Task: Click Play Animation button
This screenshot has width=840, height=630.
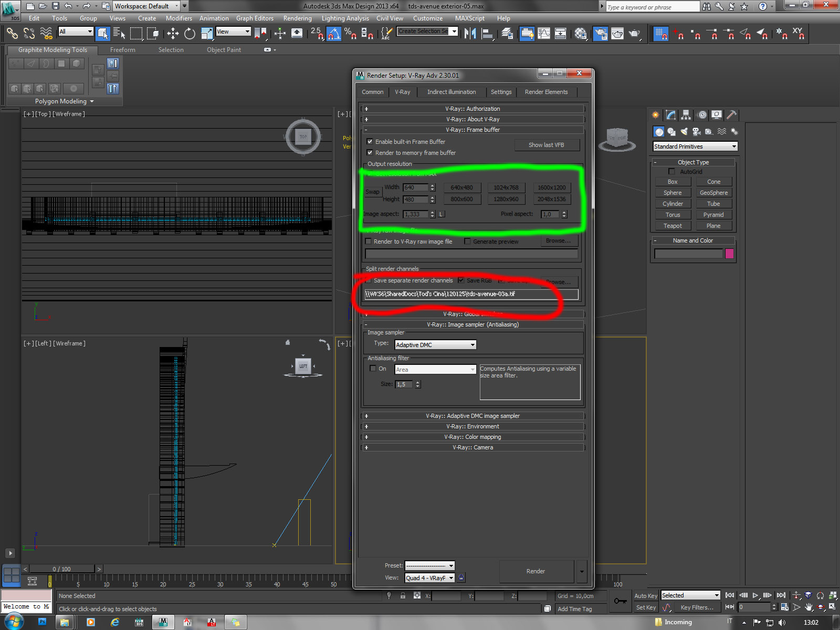Action: [755, 596]
